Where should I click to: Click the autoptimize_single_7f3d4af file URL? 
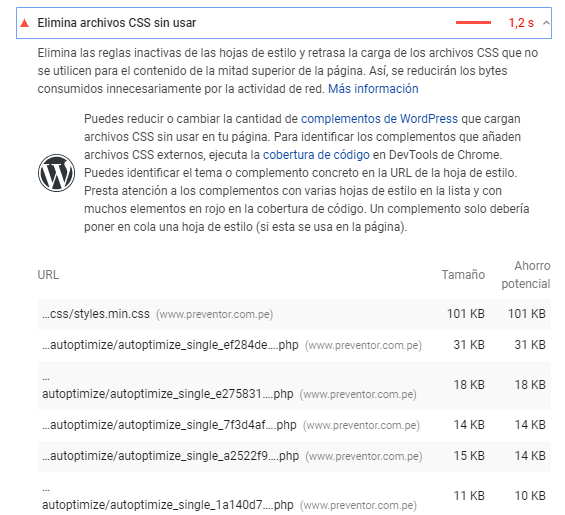pyautogui.click(x=169, y=425)
